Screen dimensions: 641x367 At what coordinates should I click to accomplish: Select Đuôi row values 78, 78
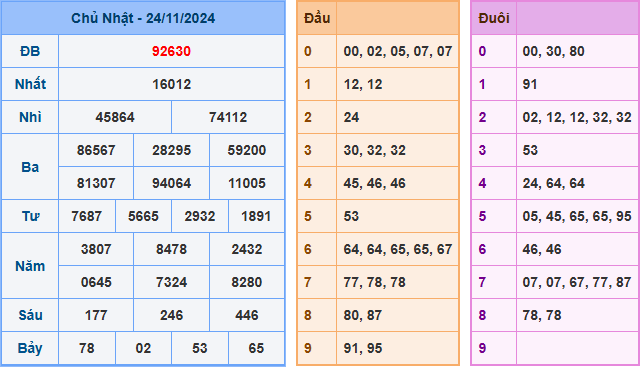click(x=542, y=316)
